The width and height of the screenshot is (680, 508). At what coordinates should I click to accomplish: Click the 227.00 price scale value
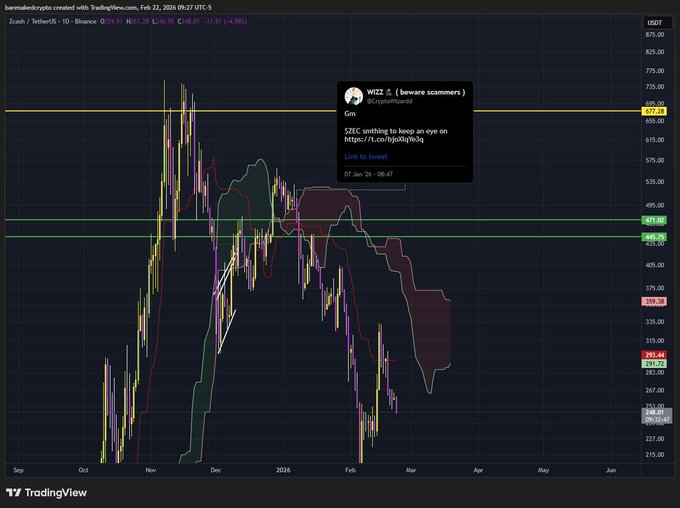(654, 439)
